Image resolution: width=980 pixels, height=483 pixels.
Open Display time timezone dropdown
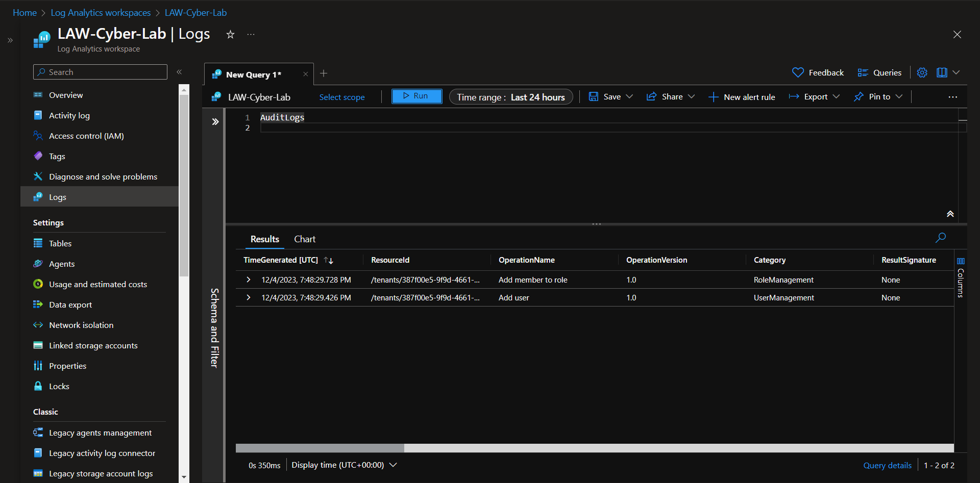[x=345, y=465]
